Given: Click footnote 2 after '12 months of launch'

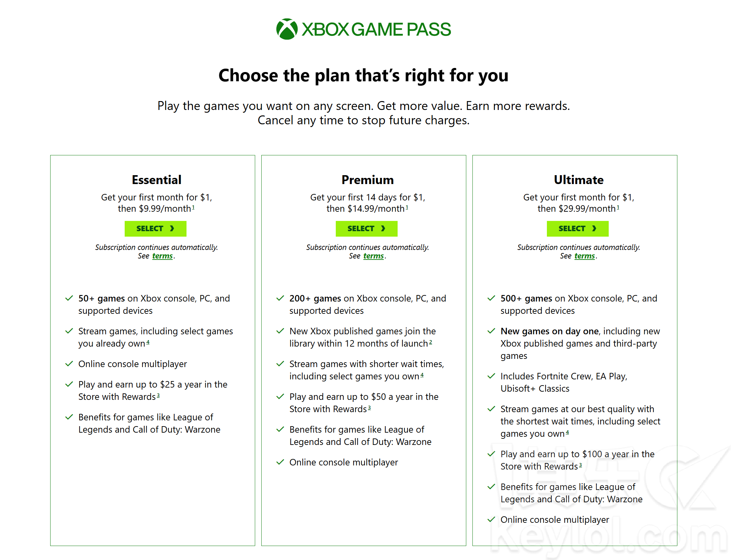Looking at the screenshot, I should 431,342.
